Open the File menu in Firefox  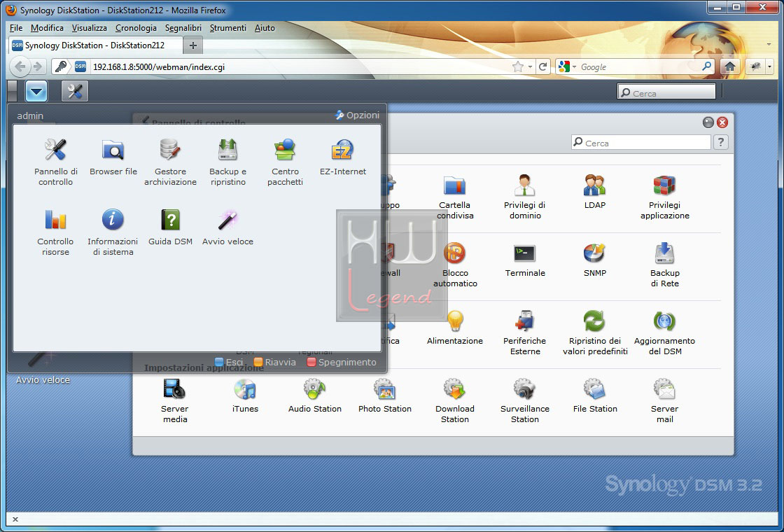[16, 28]
